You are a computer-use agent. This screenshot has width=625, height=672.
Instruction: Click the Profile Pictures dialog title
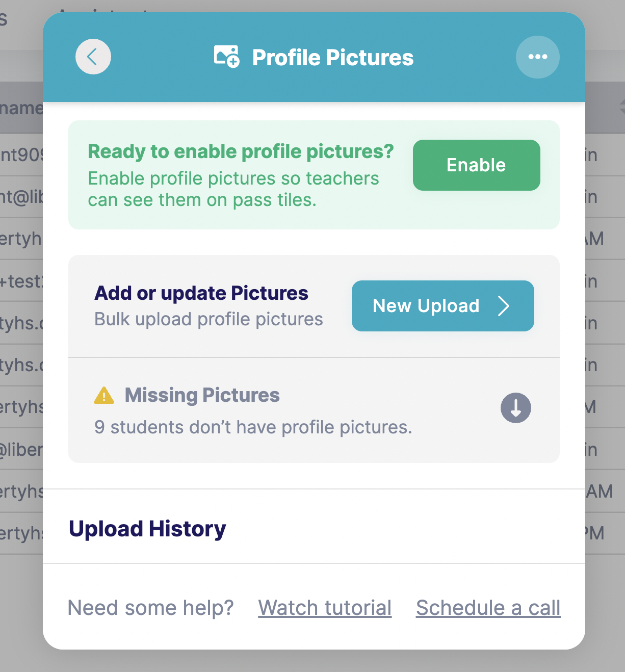click(332, 58)
